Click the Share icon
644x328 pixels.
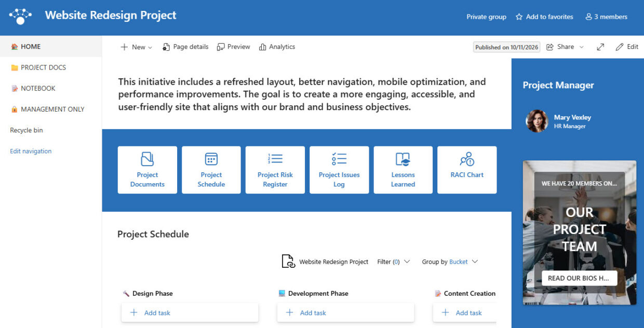551,47
